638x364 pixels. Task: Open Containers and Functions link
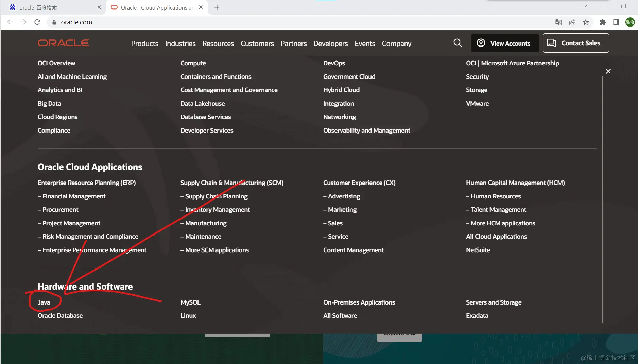pos(216,76)
